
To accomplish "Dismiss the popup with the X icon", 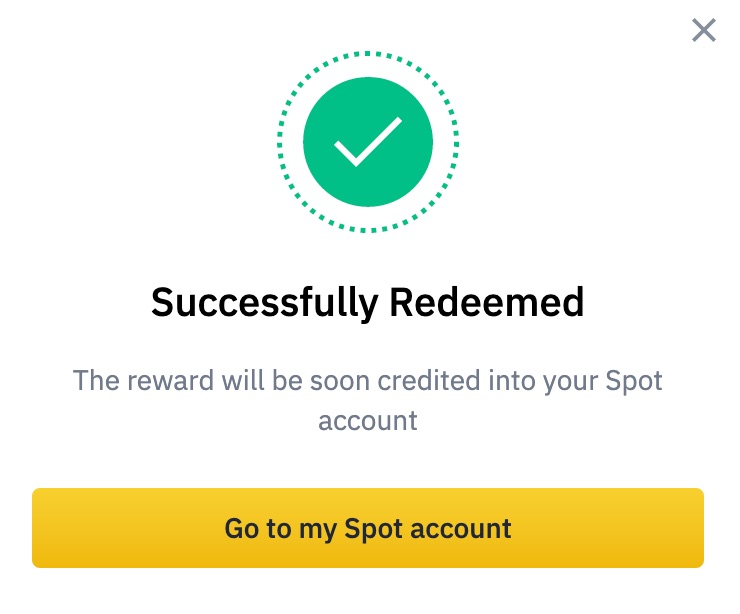I will (x=704, y=31).
